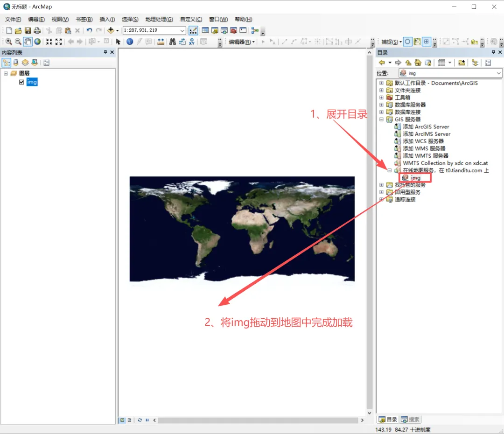Open the Customize menu
Viewport: 504px width, 434px height.
[x=191, y=19]
